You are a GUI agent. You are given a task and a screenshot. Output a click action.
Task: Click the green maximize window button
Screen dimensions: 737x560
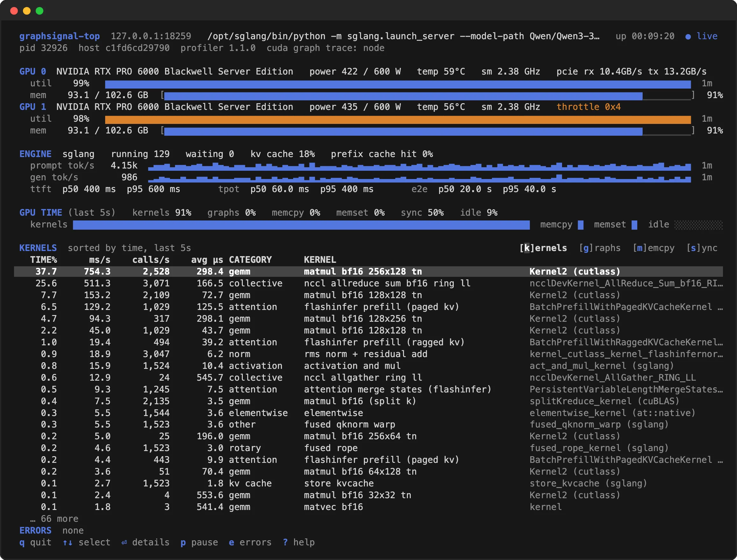39,11
